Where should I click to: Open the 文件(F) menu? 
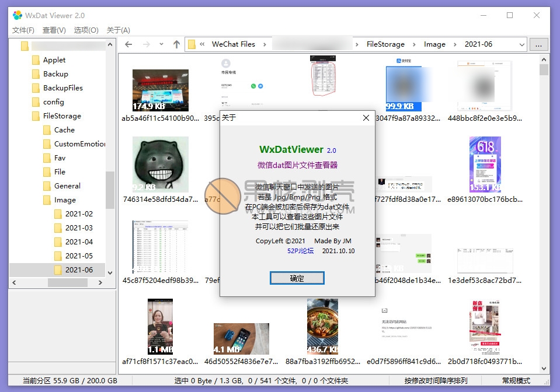pos(23,30)
